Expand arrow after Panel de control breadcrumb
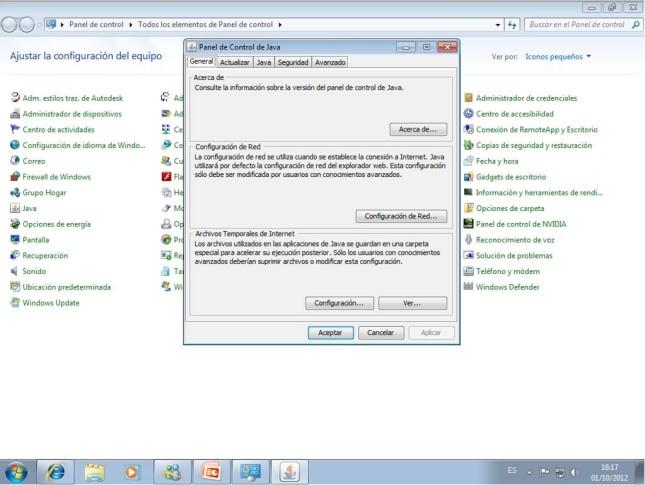Viewport: 645px width, 485px height. click(131, 25)
